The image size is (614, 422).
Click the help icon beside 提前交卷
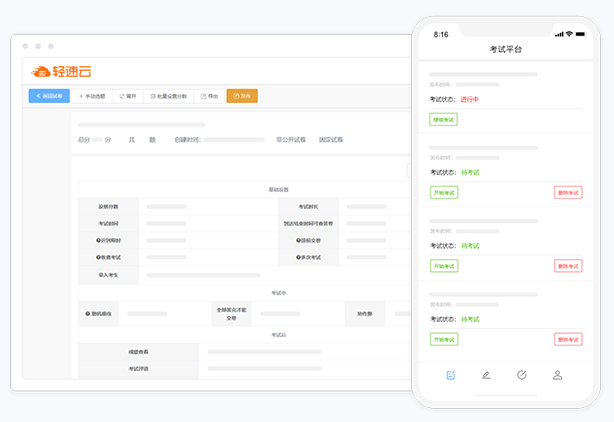click(299, 240)
